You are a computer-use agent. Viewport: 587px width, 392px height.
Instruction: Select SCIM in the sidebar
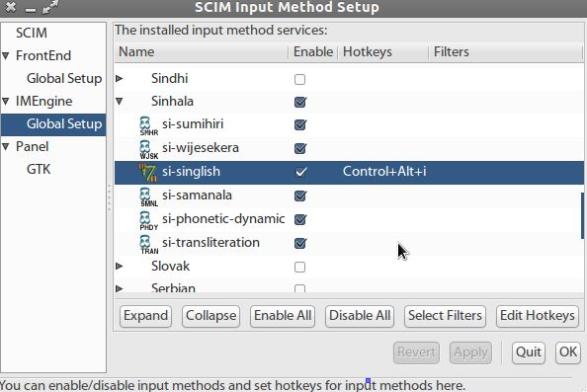coord(32,33)
